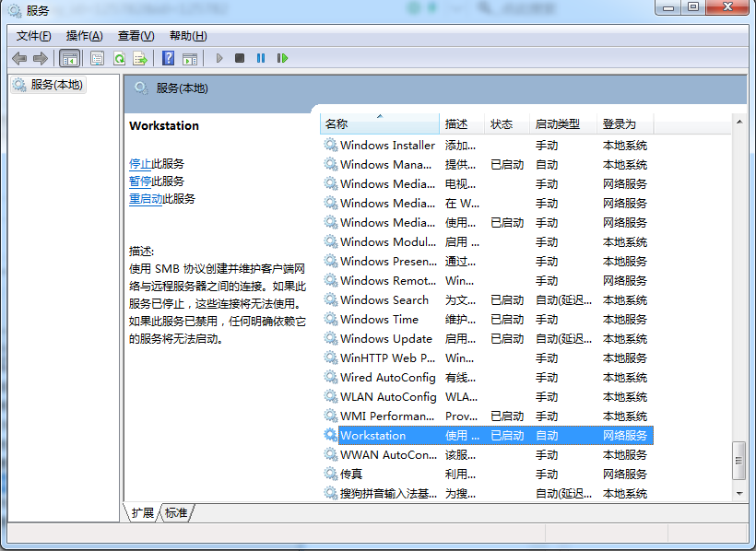Click the Stop Service square icon
Image resolution: width=756 pixels, height=551 pixels.
[x=240, y=58]
